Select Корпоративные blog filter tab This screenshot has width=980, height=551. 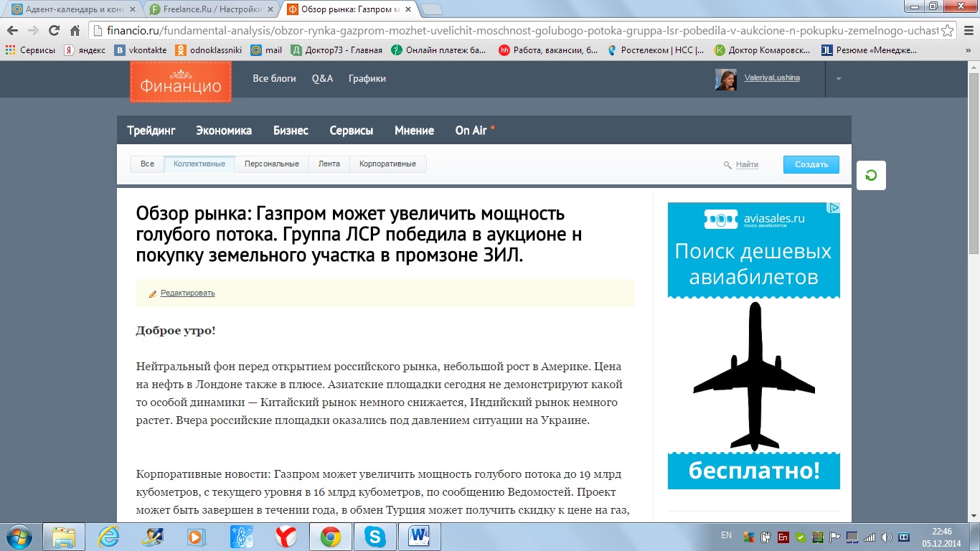tap(387, 164)
